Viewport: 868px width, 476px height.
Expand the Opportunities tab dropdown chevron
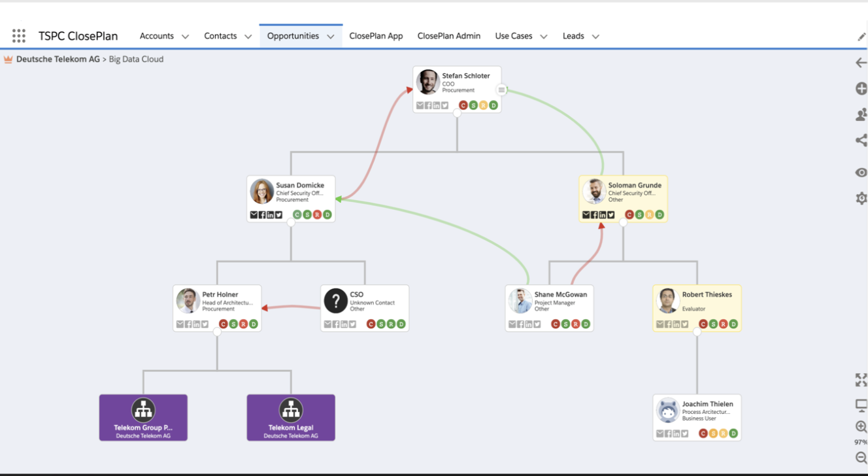pyautogui.click(x=331, y=37)
